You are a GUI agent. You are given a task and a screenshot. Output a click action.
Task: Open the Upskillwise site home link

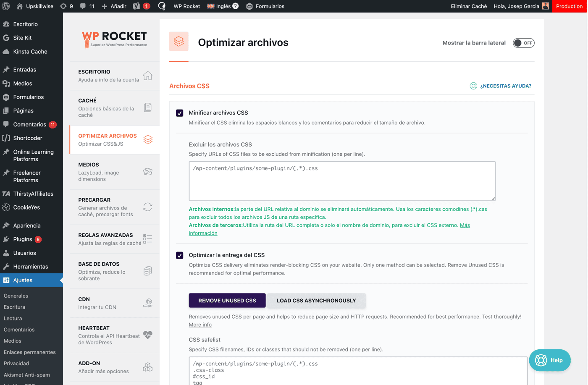pos(35,6)
